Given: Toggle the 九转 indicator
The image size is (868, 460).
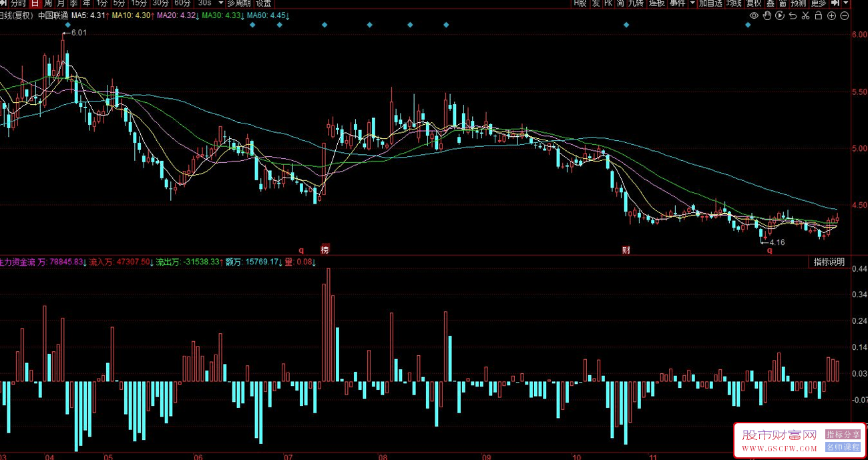Looking at the screenshot, I should pos(636,3).
